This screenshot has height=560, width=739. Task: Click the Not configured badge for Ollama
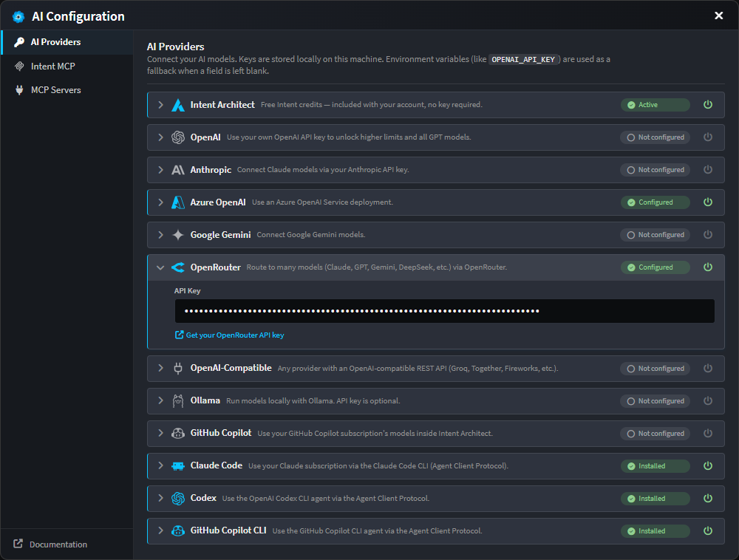[655, 401]
